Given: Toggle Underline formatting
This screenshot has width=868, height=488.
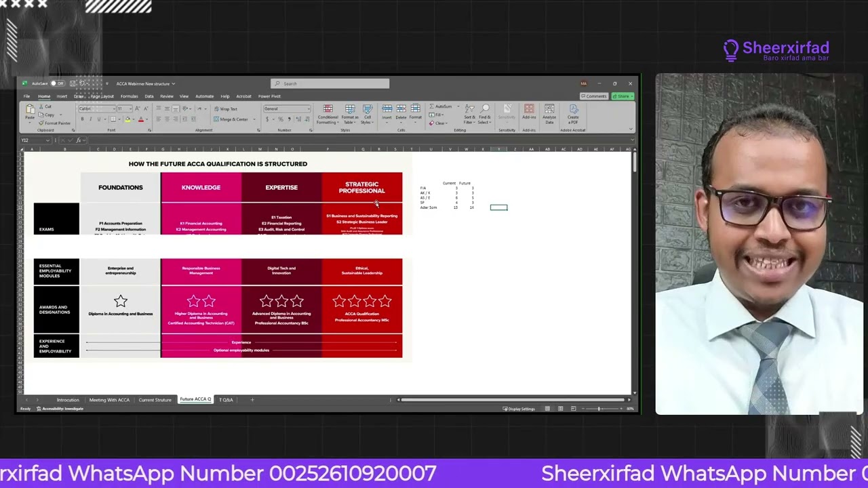Looking at the screenshot, I should pyautogui.click(x=98, y=120).
